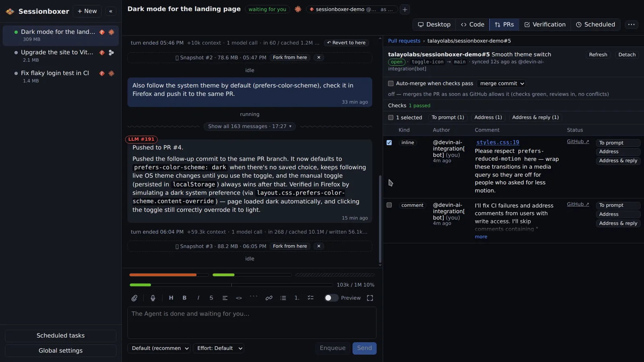Insert a bulleted list

pyautogui.click(x=283, y=298)
